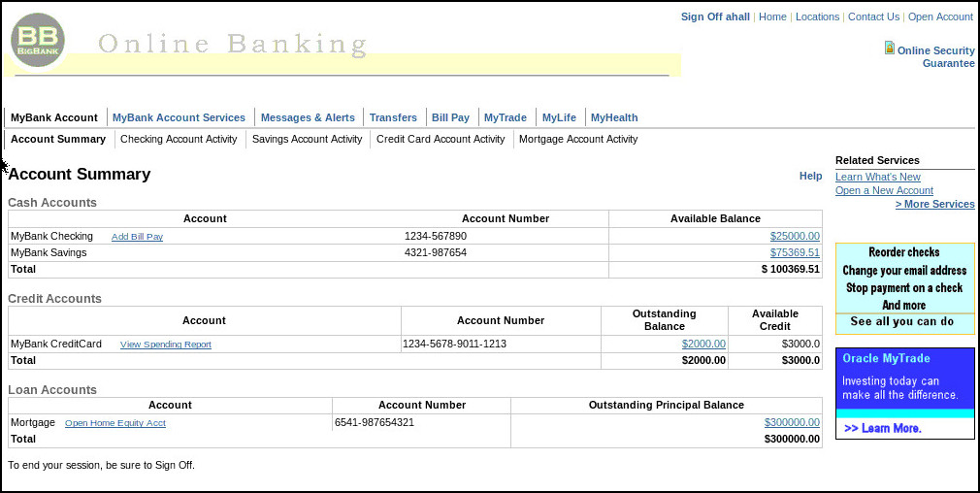Click the MyBank Checking account name
980x493 pixels.
51,236
